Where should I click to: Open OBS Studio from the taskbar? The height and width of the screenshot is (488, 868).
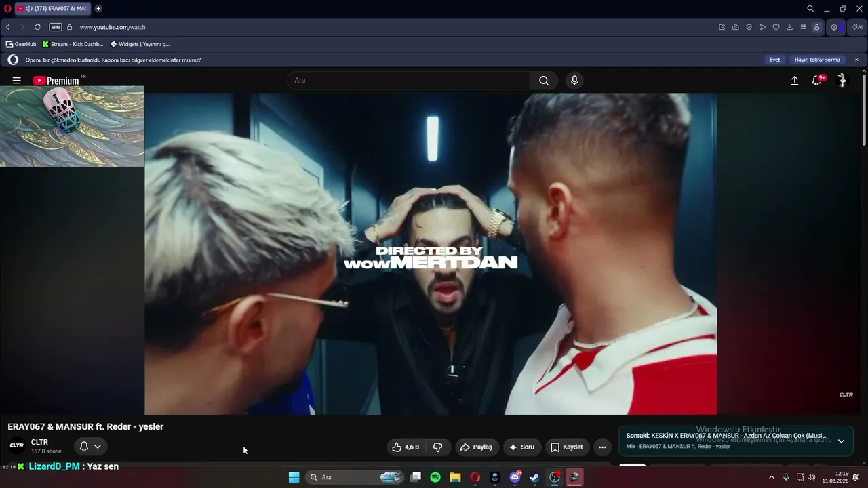click(x=555, y=477)
